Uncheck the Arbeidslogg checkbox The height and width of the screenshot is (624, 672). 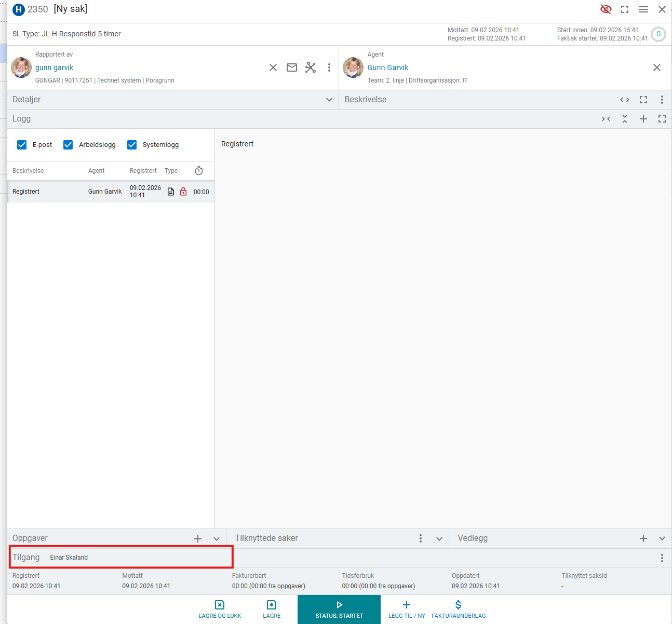(68, 145)
